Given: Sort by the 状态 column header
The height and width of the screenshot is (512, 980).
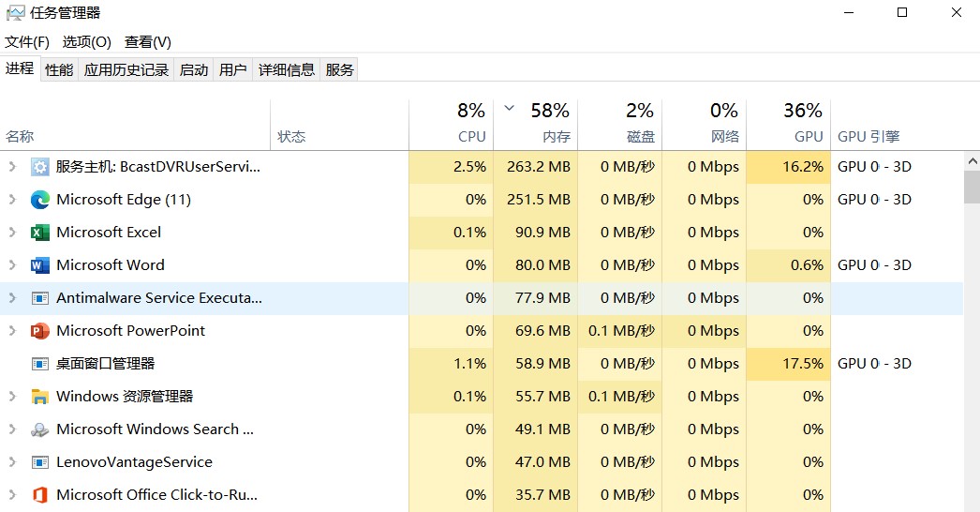Looking at the screenshot, I should pos(339,125).
